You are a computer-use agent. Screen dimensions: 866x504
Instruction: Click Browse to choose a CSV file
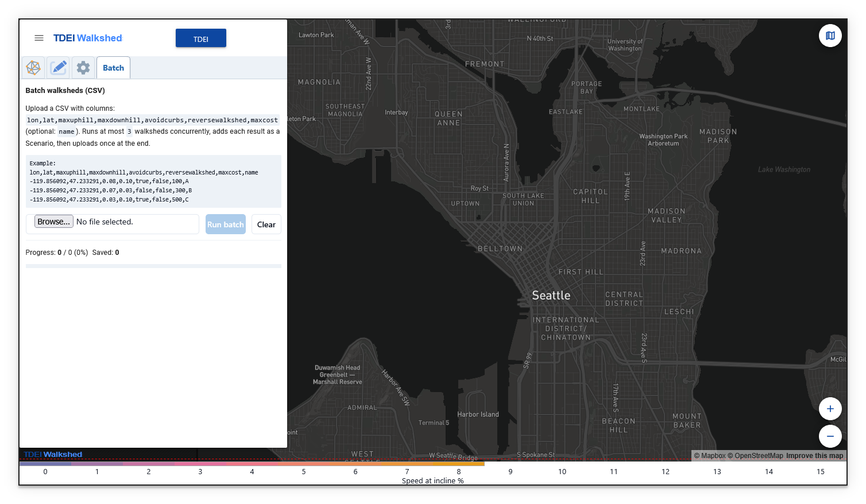54,222
